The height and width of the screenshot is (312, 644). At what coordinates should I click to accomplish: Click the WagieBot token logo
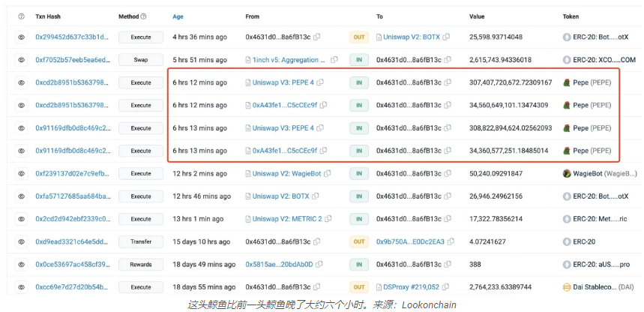(567, 174)
